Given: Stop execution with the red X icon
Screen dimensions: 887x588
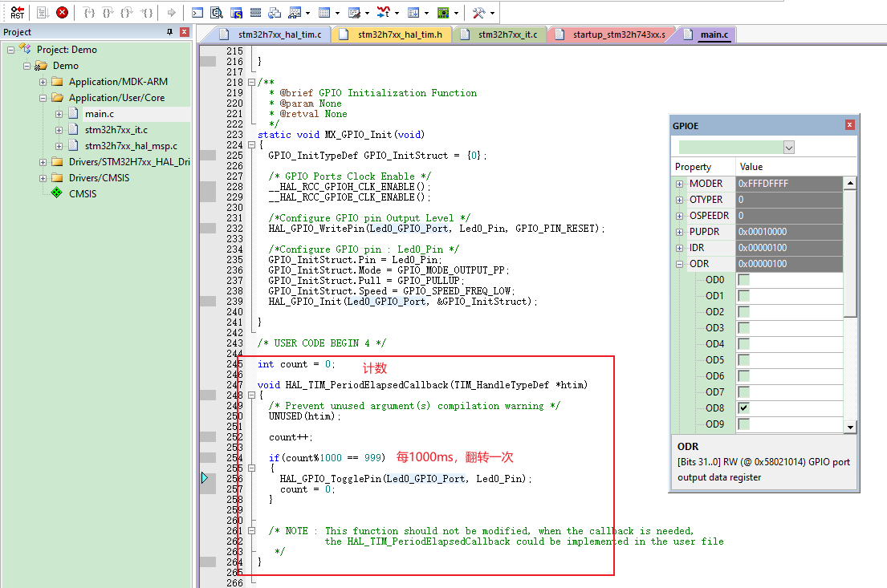Looking at the screenshot, I should click(x=63, y=12).
